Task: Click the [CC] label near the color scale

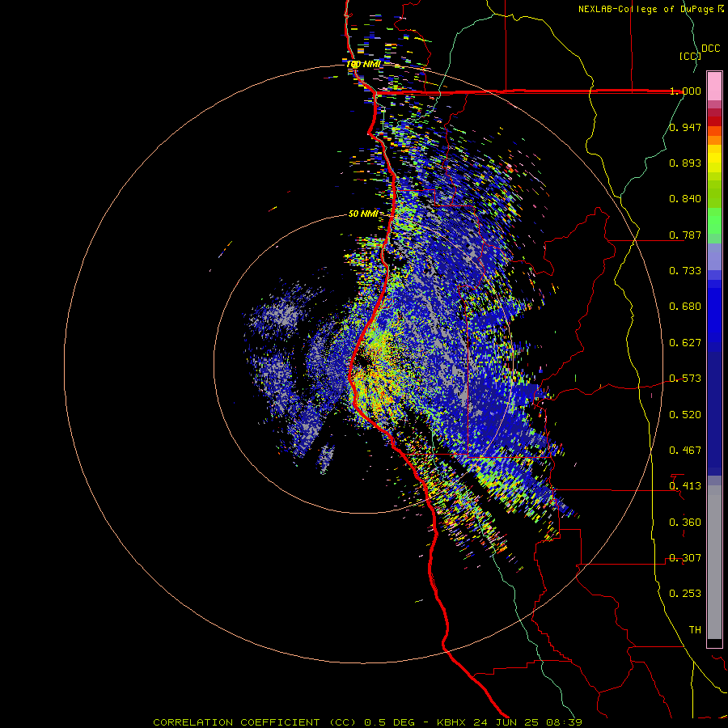Action: pyautogui.click(x=690, y=56)
